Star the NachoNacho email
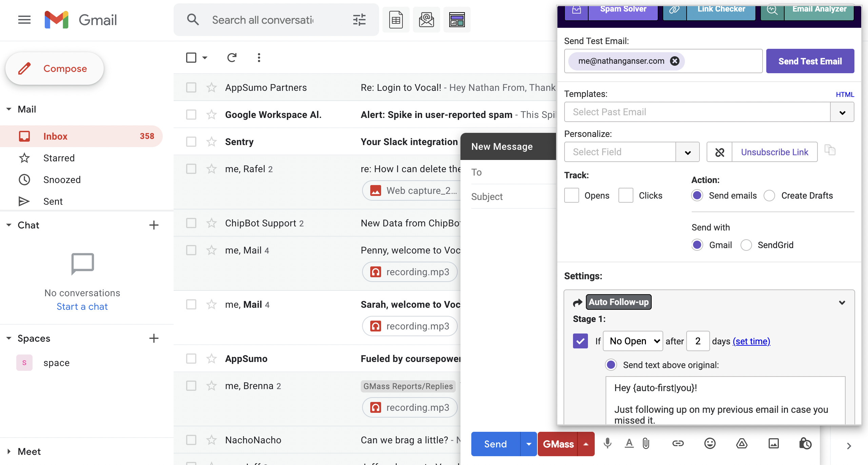The height and width of the screenshot is (465, 868). pyautogui.click(x=212, y=440)
